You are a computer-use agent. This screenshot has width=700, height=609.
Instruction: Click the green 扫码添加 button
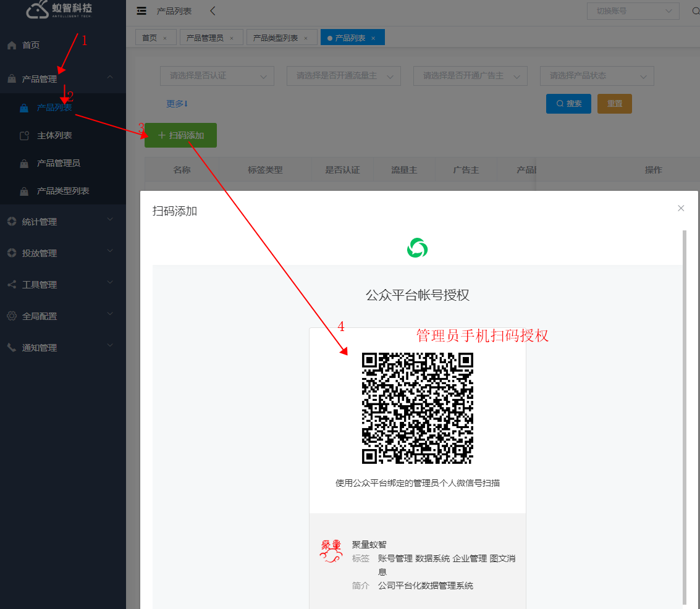(x=180, y=135)
